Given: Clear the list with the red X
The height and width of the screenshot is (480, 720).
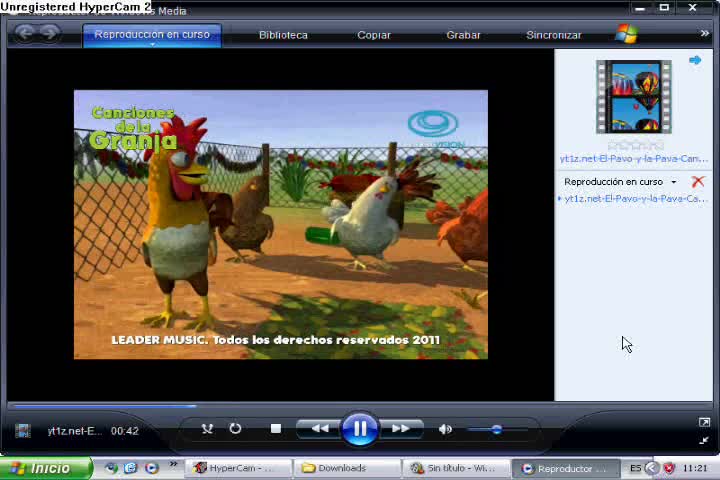Looking at the screenshot, I should (x=698, y=181).
